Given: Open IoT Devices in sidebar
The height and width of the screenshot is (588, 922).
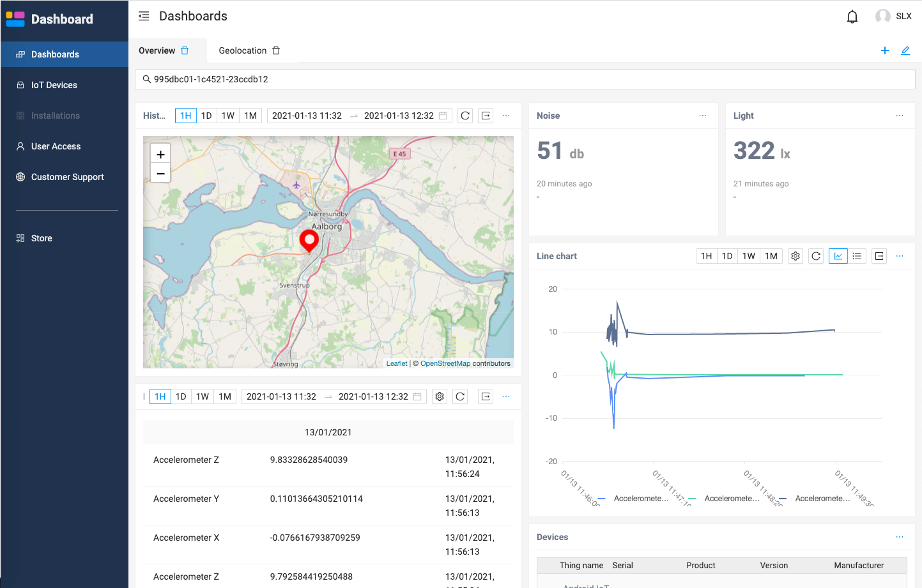Looking at the screenshot, I should (x=54, y=85).
